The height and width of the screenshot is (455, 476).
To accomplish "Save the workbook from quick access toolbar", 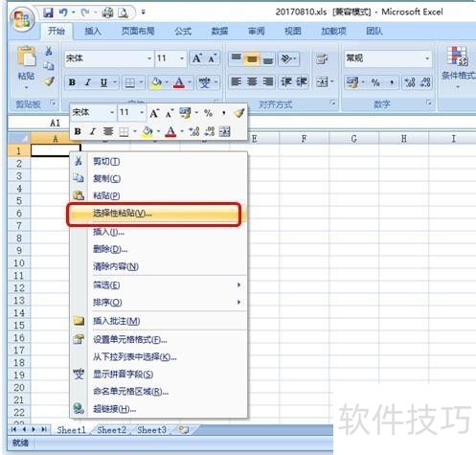I will point(49,12).
